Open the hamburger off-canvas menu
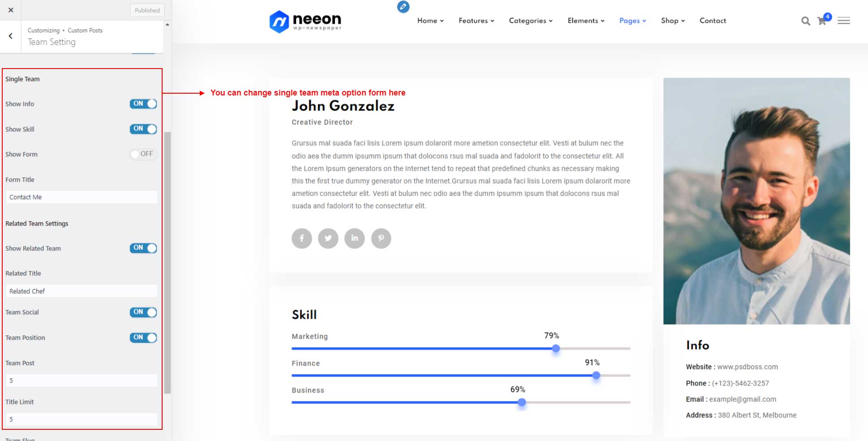 844,21
